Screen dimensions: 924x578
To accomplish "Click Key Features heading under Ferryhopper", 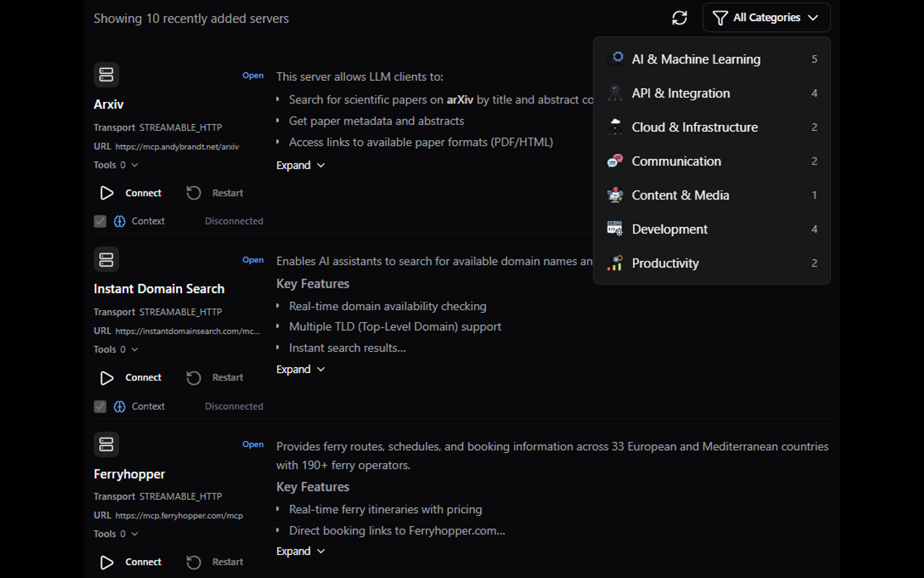I will [x=313, y=487].
